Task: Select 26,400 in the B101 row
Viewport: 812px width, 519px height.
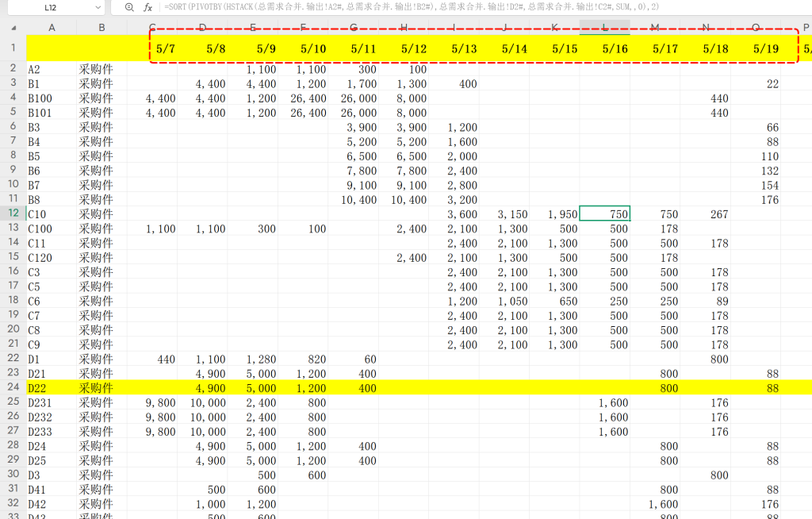Action: click(303, 113)
